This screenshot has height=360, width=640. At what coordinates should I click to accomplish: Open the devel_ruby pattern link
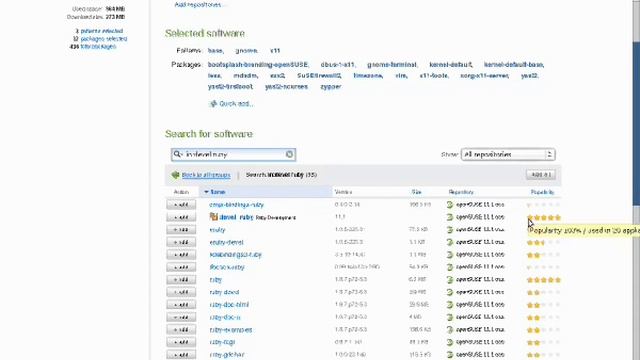pyautogui.click(x=236, y=217)
